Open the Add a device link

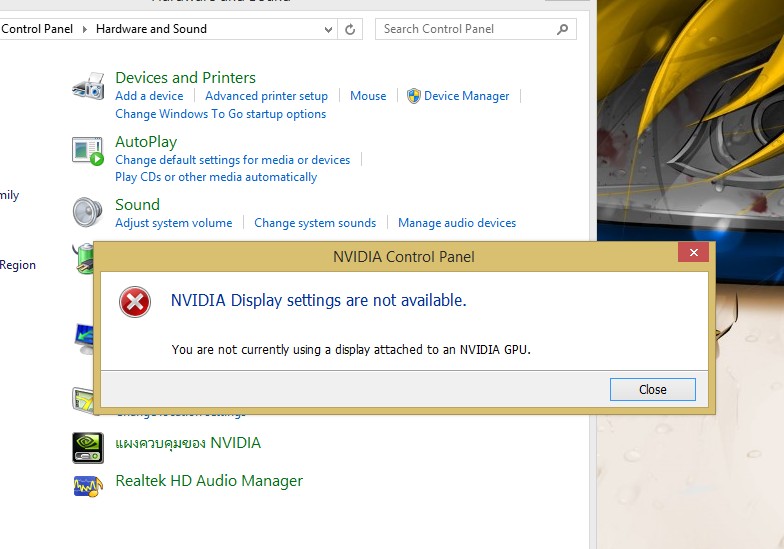pos(149,96)
